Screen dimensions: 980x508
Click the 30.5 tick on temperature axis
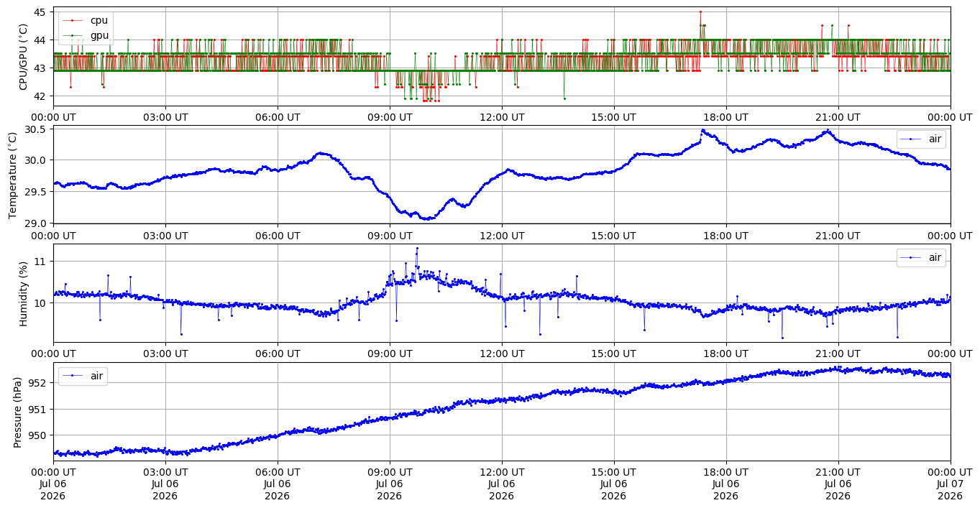tap(37, 129)
